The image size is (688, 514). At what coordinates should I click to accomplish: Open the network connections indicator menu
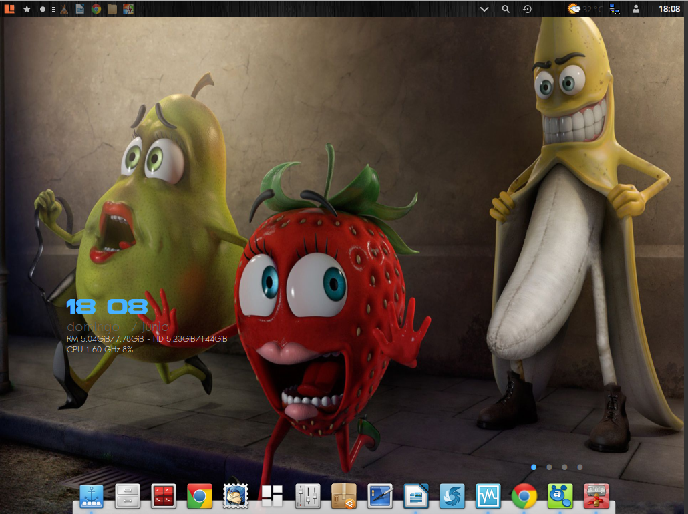click(x=613, y=8)
